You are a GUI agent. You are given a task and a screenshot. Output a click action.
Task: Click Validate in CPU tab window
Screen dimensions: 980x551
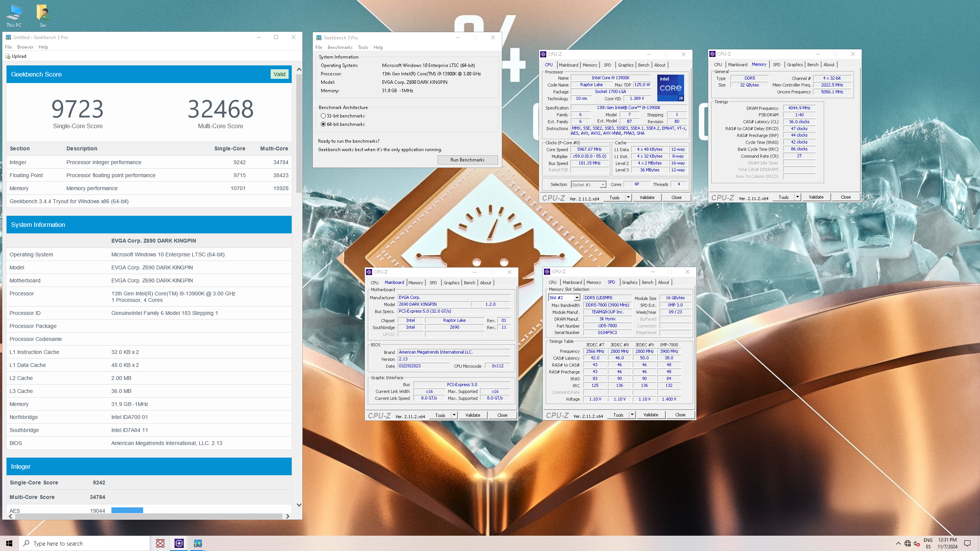point(647,197)
